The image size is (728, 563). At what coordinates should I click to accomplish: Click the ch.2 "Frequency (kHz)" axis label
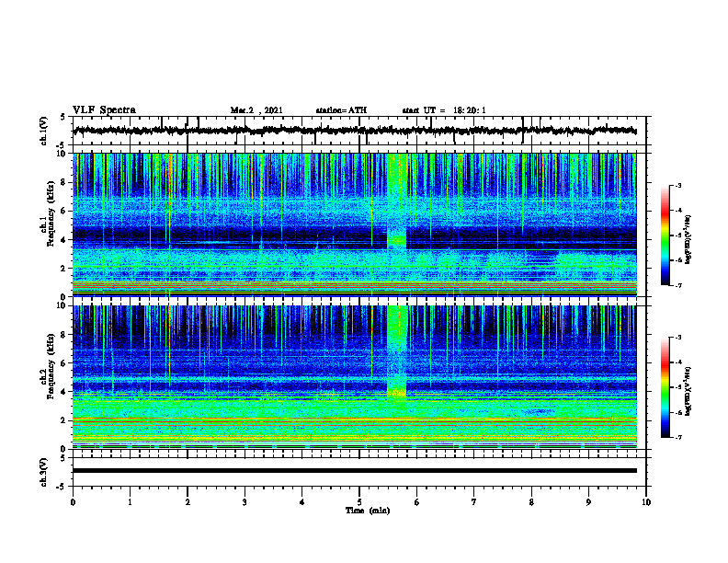[x=51, y=366]
